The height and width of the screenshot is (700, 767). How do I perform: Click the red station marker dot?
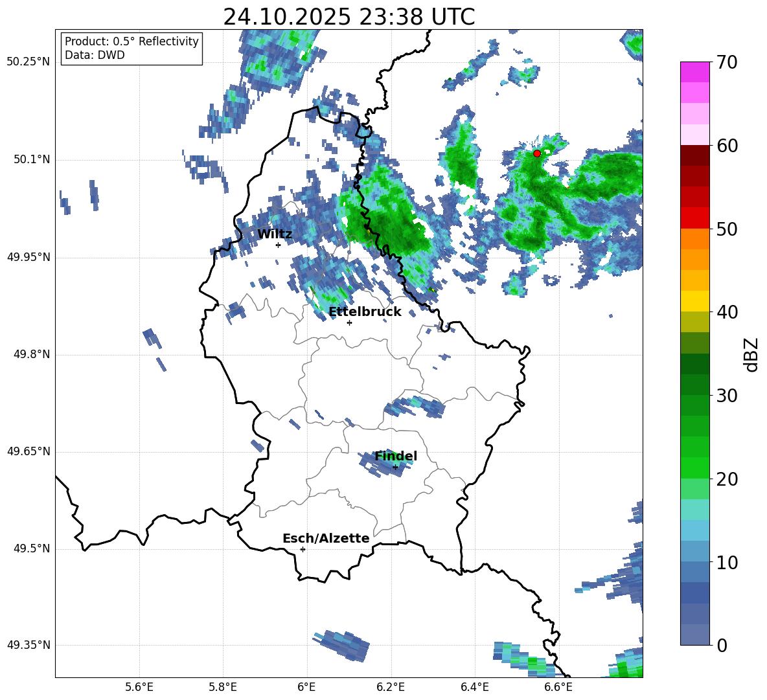(536, 153)
